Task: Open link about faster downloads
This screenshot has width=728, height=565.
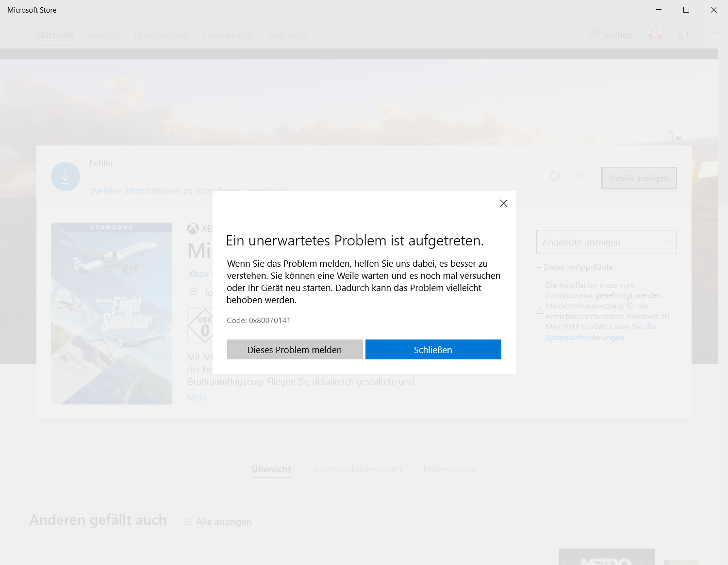Action: [x=189, y=191]
